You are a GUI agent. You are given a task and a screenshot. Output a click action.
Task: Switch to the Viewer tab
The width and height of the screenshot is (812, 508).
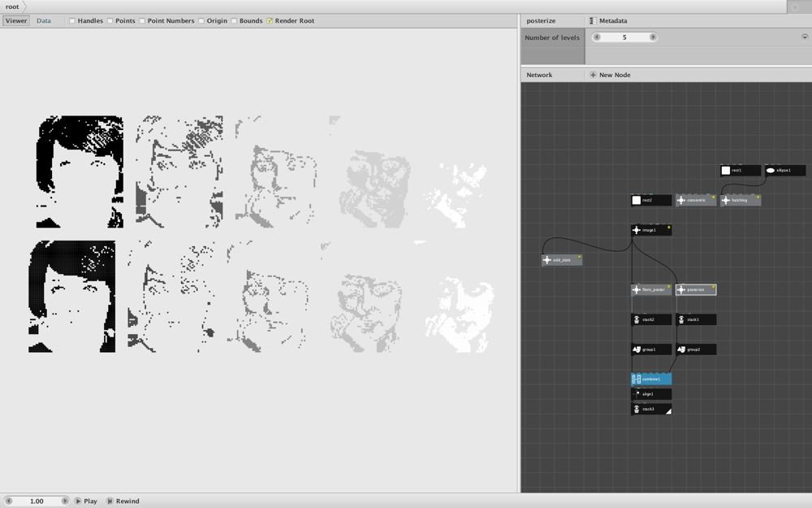point(16,21)
